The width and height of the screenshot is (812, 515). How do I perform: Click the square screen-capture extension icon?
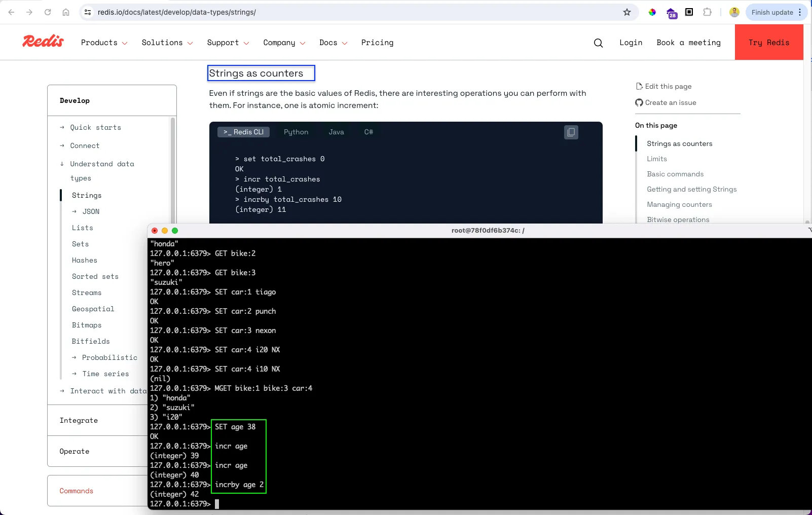(x=689, y=12)
